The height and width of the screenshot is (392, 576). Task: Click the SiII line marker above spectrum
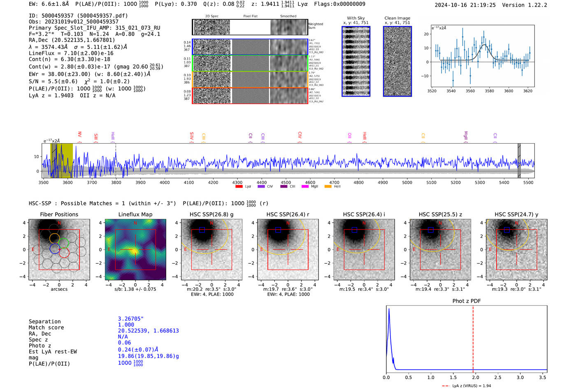[x=96, y=137]
